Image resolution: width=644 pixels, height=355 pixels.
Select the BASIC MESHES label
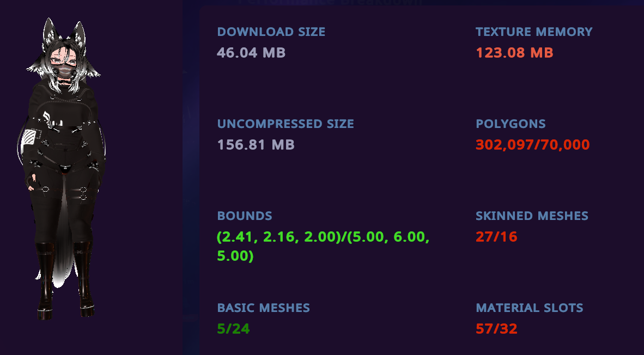coord(263,308)
